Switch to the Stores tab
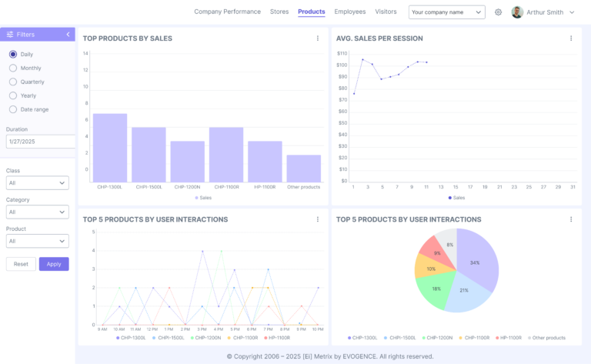Image resolution: width=591 pixels, height=364 pixels. 279,12
